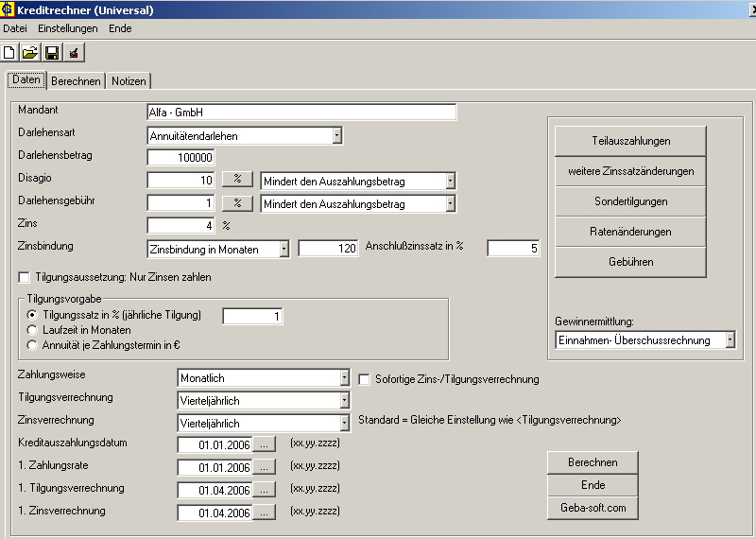
Task: Click the Open folder toolbar icon
Action: pos(30,53)
